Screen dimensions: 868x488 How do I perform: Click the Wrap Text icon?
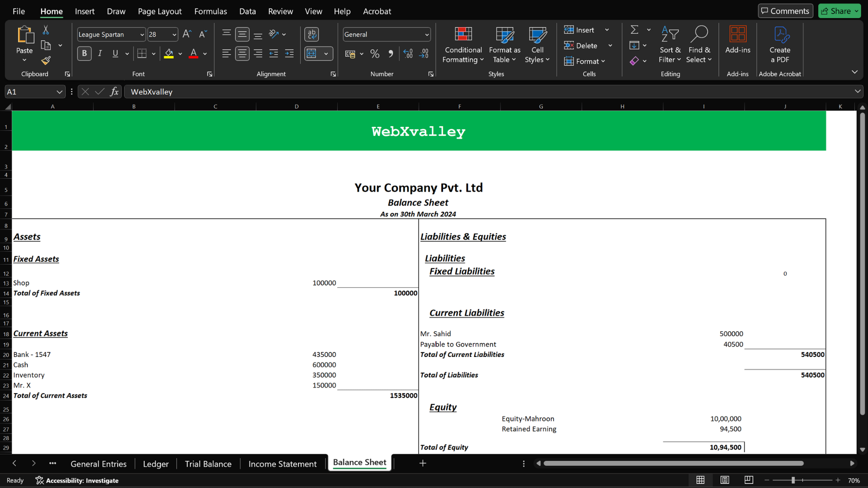point(311,34)
